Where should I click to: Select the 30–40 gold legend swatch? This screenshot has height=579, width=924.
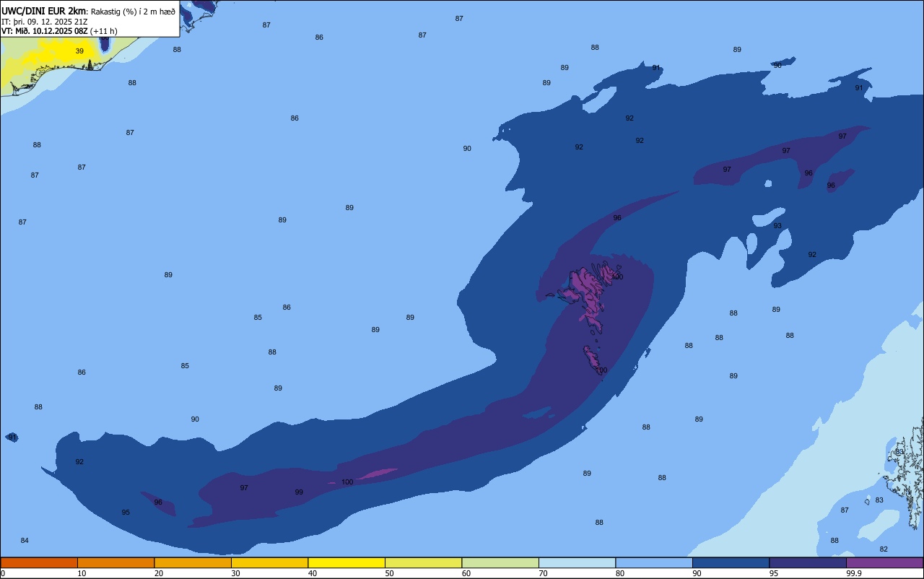point(269,562)
